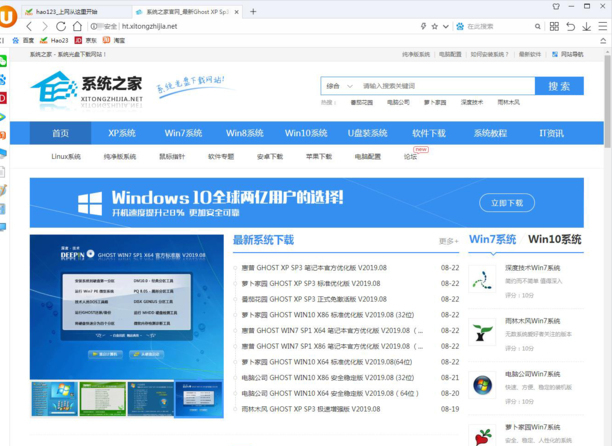The image size is (612, 446).
Task: Click the 番茄花园 hot search link
Action: point(361,102)
